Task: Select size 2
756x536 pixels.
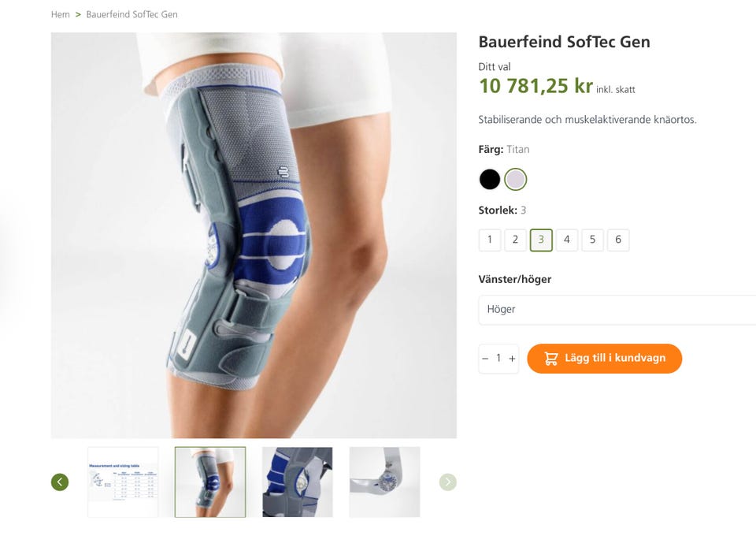Action: (515, 240)
